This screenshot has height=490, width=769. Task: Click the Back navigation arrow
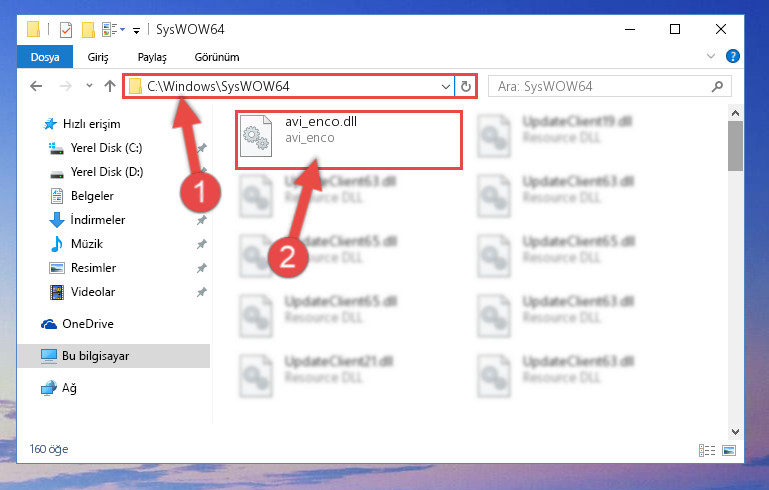[x=36, y=86]
